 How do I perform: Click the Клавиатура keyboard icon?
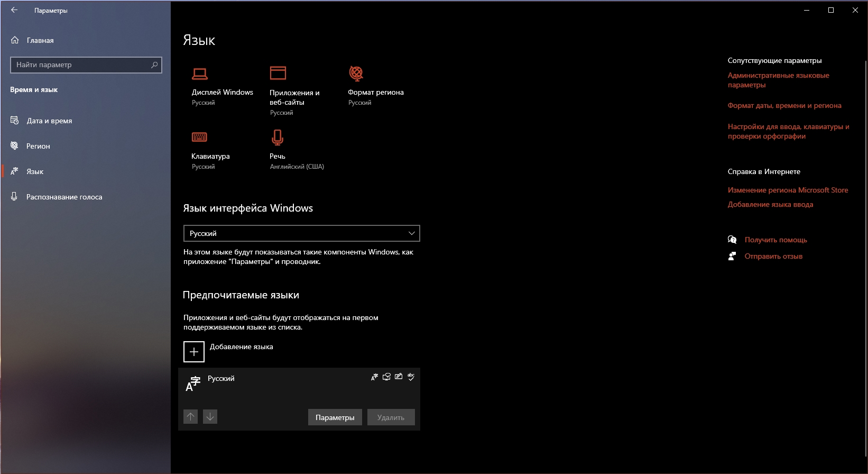pos(199,137)
